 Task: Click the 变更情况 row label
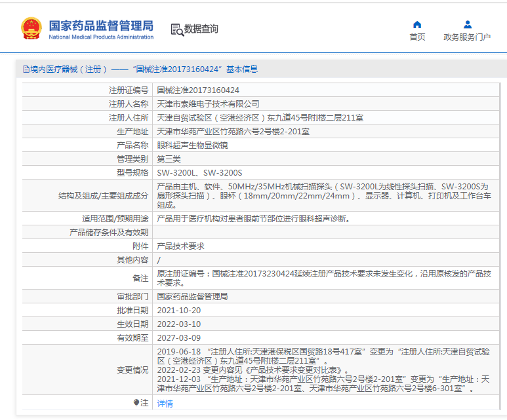[x=132, y=370]
